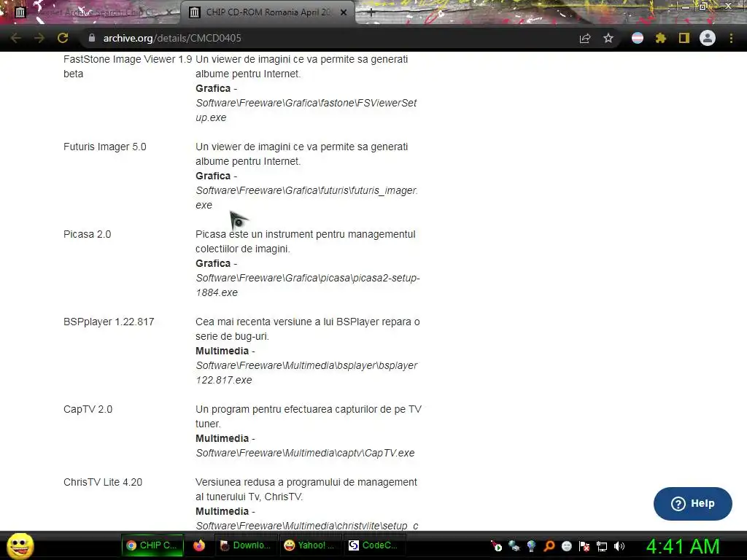Click the Multimedia label under BSPplayer

[222, 351]
